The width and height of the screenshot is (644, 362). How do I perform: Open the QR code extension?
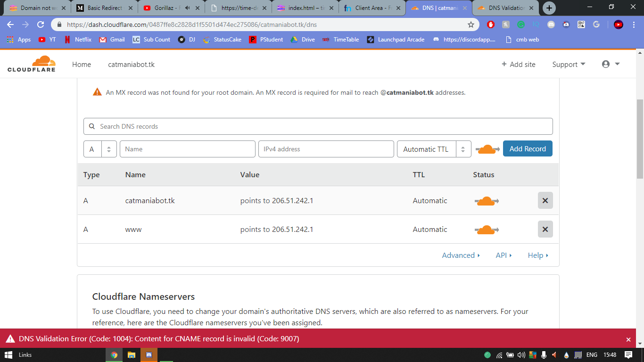[x=581, y=25]
